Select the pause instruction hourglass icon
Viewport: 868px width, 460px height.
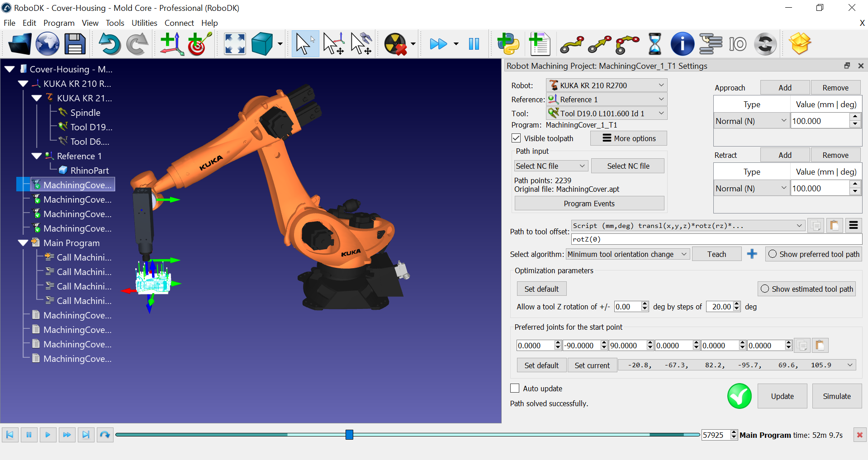pyautogui.click(x=655, y=43)
